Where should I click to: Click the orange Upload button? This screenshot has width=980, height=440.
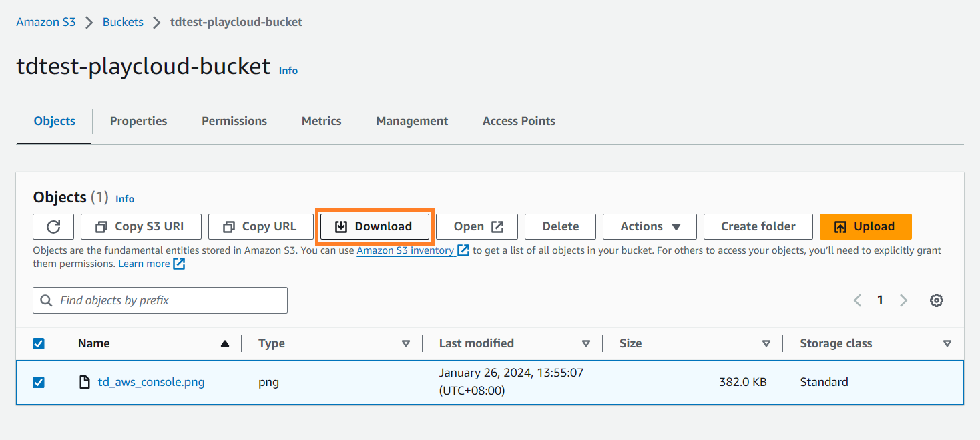pyautogui.click(x=865, y=226)
